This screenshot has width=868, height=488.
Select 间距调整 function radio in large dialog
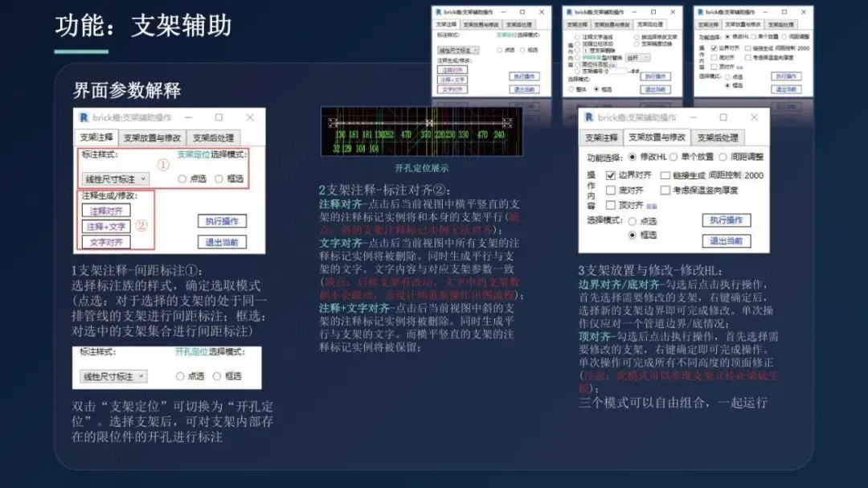tap(723, 158)
